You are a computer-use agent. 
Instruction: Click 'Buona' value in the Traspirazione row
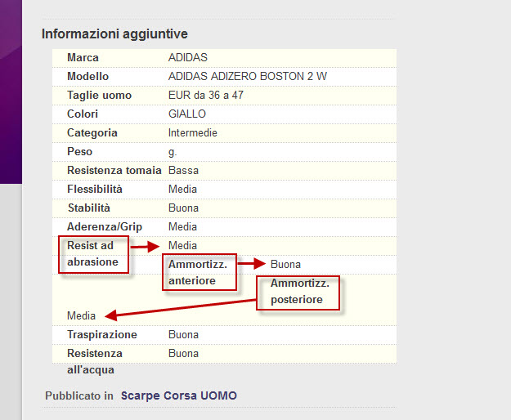coord(183,335)
